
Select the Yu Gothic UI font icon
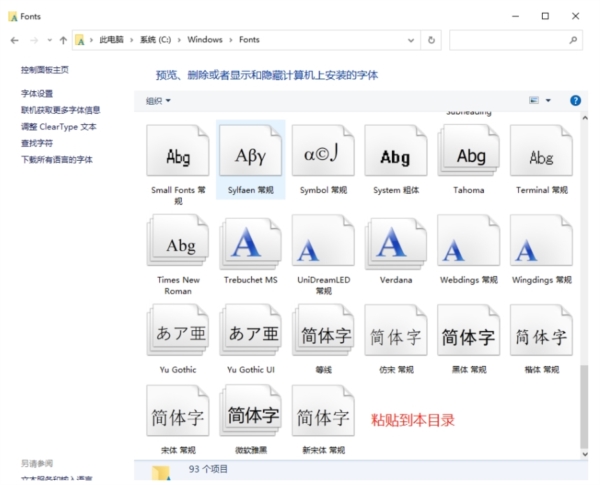251,330
